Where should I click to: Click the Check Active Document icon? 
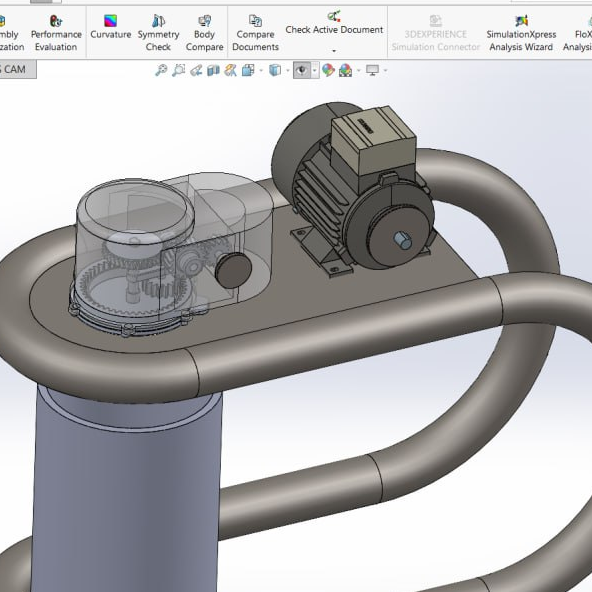(334, 16)
